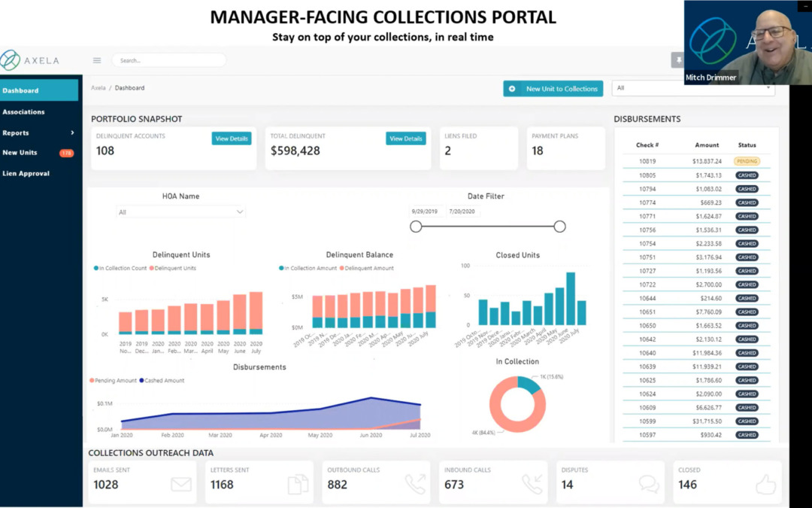
Task: Click the phone icon on Inbound Calls card
Action: [x=532, y=484]
